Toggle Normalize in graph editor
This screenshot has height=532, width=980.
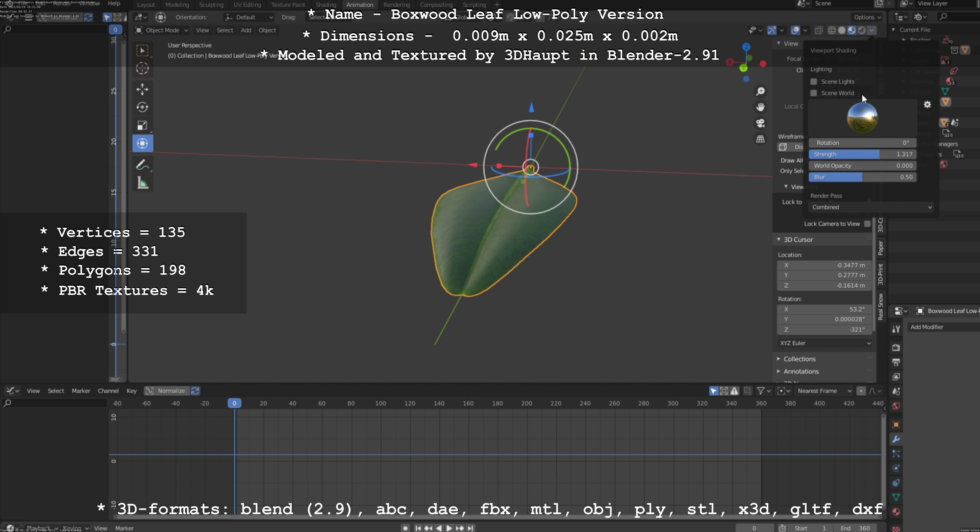click(x=167, y=391)
